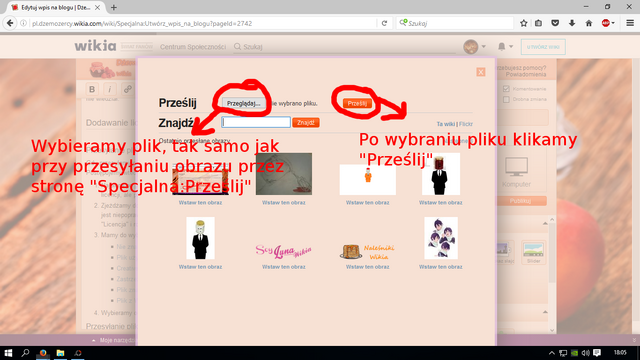Close the 'Edytuj wpis na blogu' tab
Screen dimensions: 640x360
click(x=98, y=7)
